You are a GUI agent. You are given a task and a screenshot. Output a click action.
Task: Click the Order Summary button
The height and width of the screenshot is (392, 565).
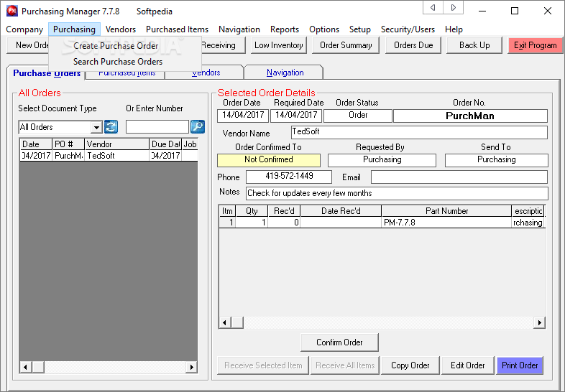click(346, 45)
